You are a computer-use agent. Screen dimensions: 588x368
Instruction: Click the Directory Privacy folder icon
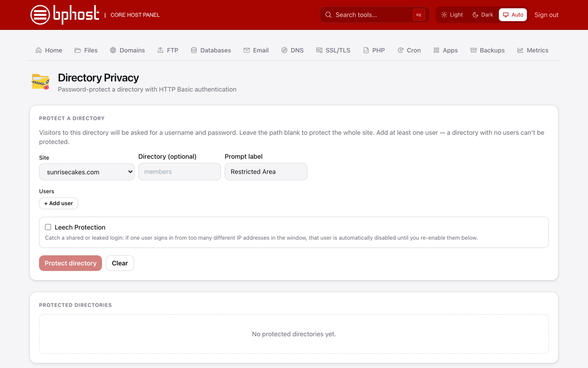coord(41,82)
